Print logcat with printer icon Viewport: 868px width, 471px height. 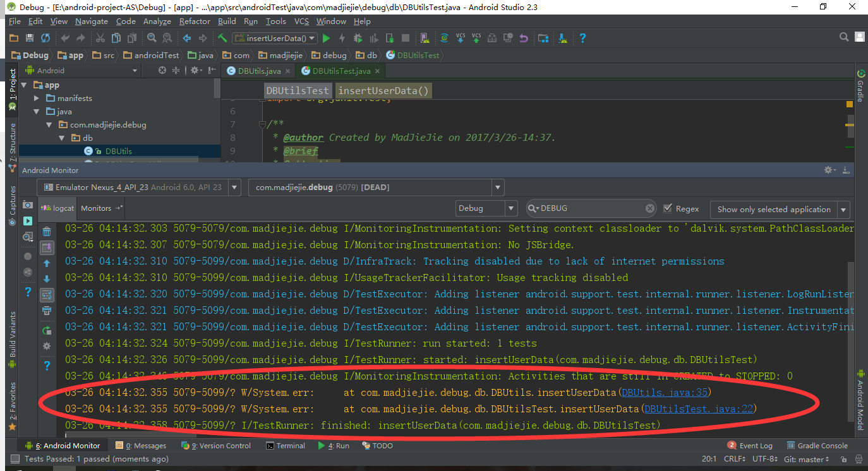[x=47, y=311]
